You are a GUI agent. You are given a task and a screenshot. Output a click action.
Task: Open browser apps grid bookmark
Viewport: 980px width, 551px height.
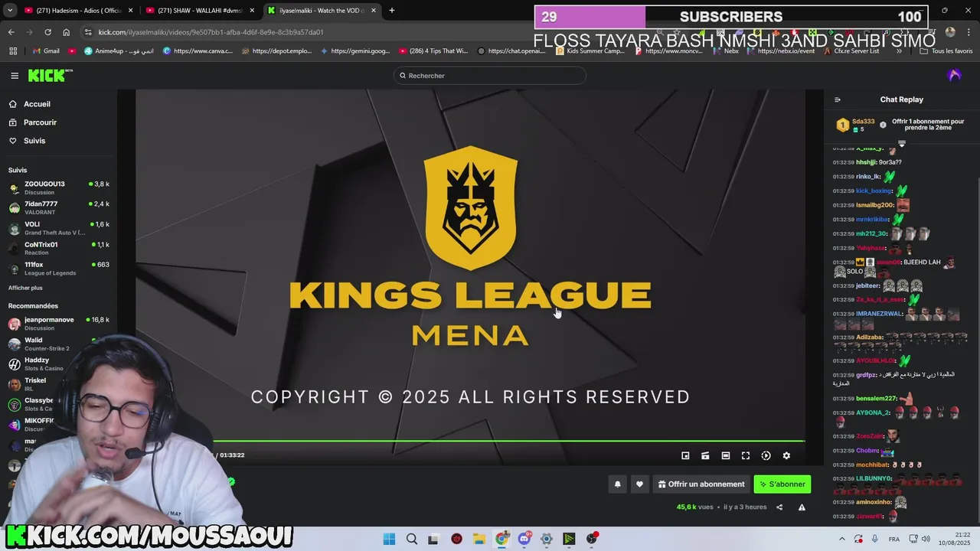coord(13,51)
